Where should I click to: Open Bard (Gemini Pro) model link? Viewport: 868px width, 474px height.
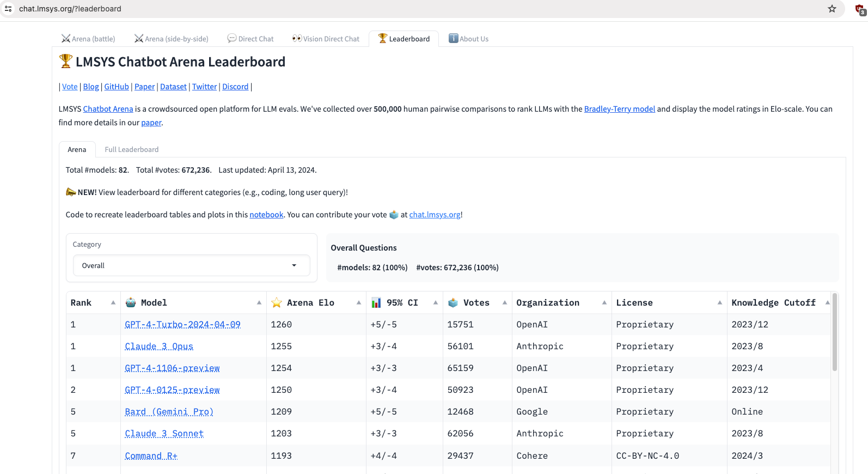[x=169, y=412]
